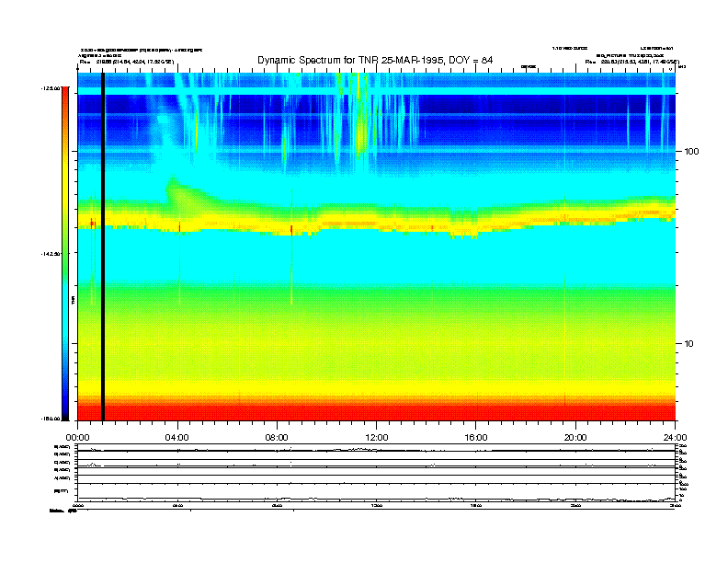Viewport: 728px width, 563px height.
Task: Click the 00:00 time axis label
Action: tap(77, 437)
